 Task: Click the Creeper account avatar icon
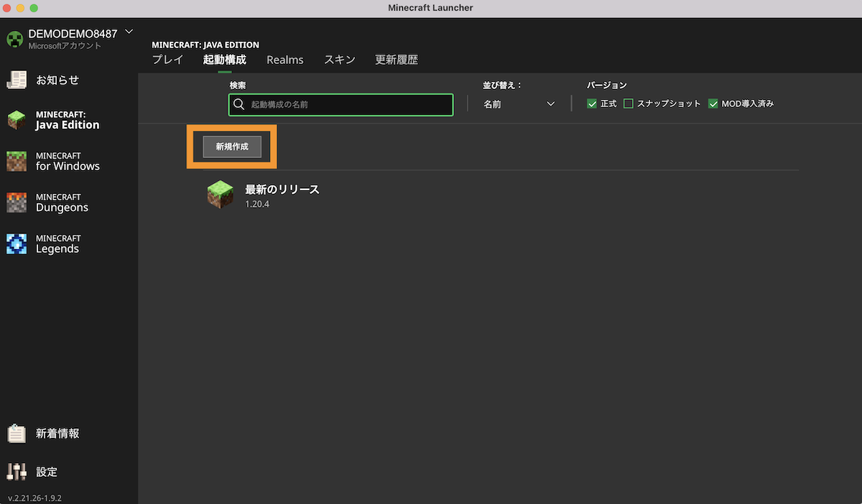click(15, 39)
